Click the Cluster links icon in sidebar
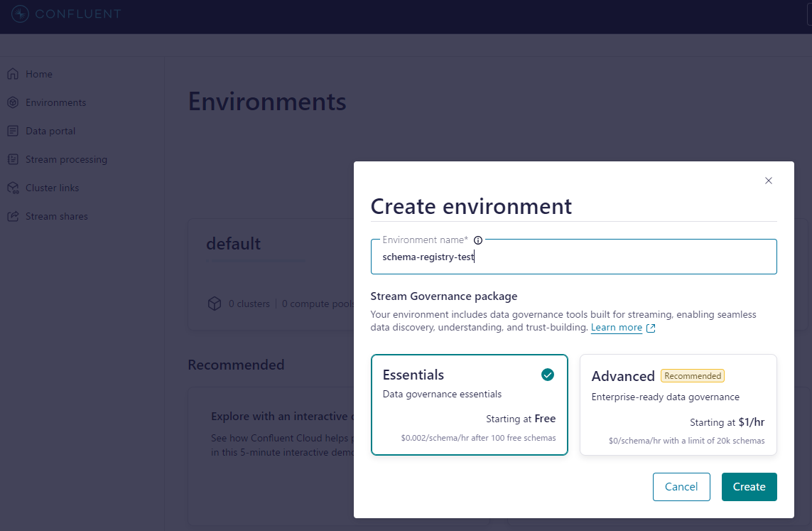The height and width of the screenshot is (531, 812). [x=13, y=188]
